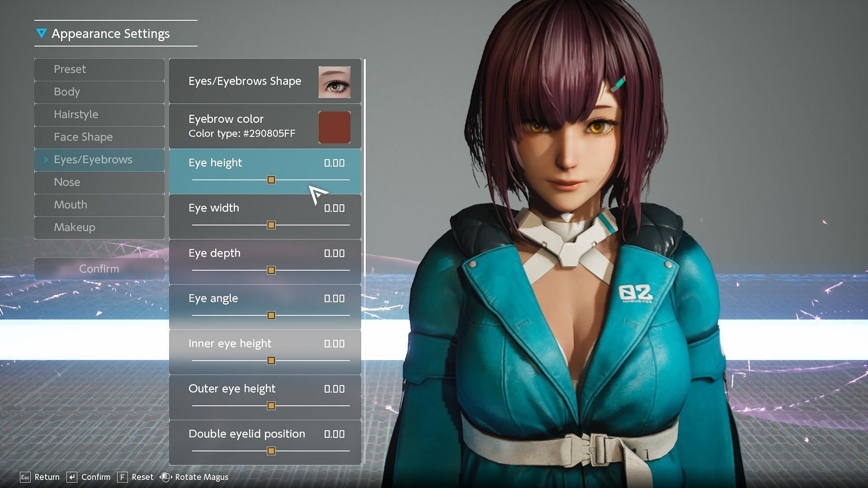Select the Body category
Image resolution: width=868 pixels, height=488 pixels.
pyautogui.click(x=99, y=91)
